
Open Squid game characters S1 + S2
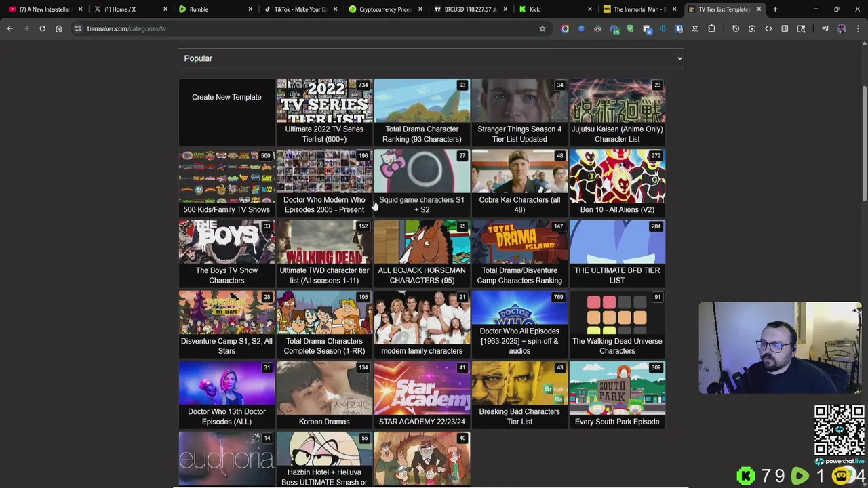tap(422, 182)
